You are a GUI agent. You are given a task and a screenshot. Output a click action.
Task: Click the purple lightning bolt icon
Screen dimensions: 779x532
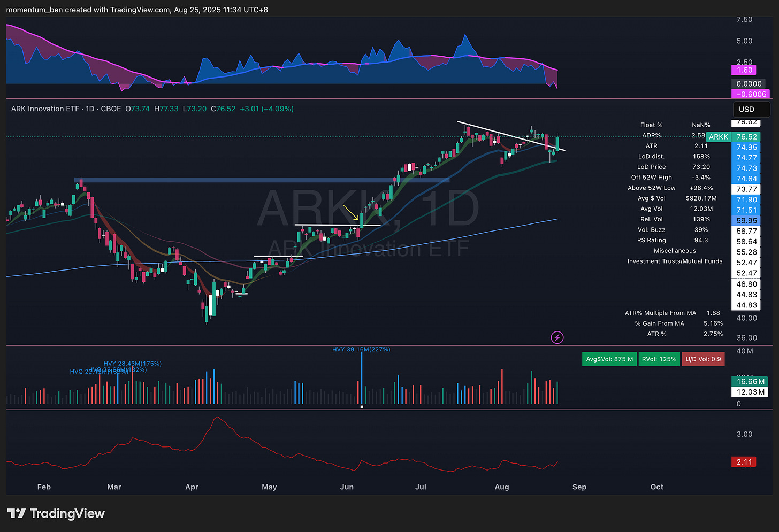point(557,337)
